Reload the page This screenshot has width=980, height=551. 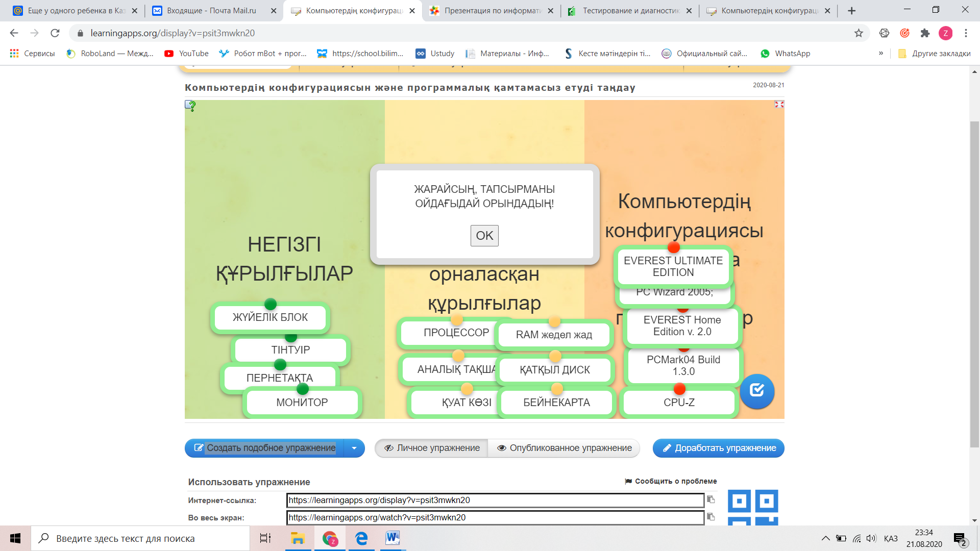click(55, 33)
